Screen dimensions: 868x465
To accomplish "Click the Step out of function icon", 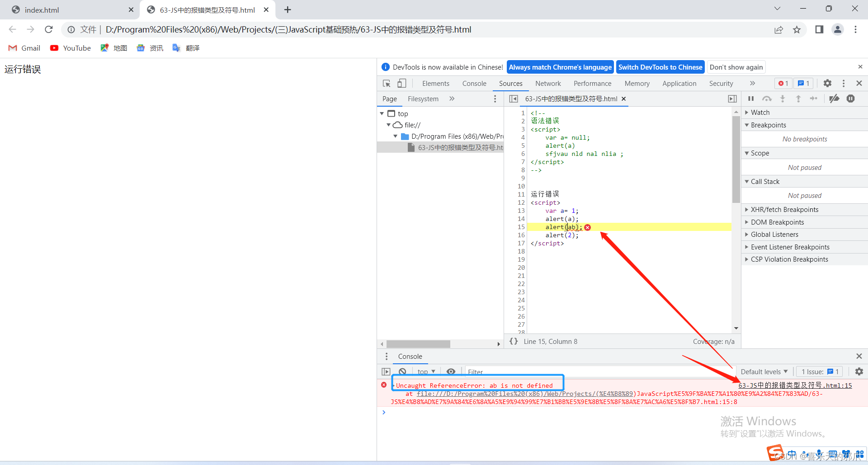I will tap(798, 99).
